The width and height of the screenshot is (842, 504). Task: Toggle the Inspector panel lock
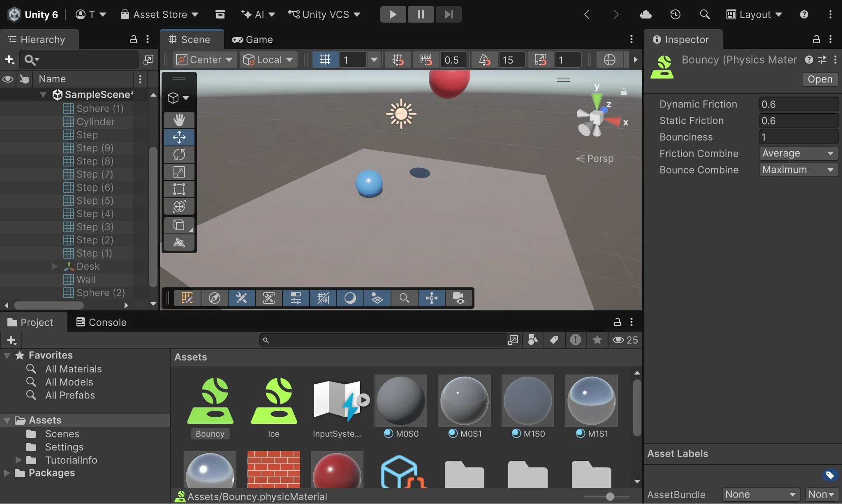(x=817, y=39)
